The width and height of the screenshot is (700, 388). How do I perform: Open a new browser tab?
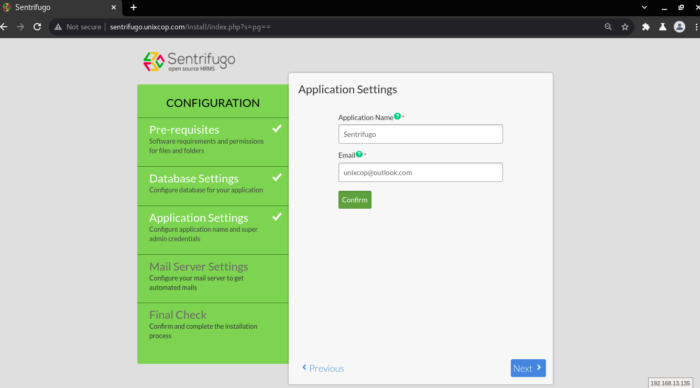tap(133, 7)
